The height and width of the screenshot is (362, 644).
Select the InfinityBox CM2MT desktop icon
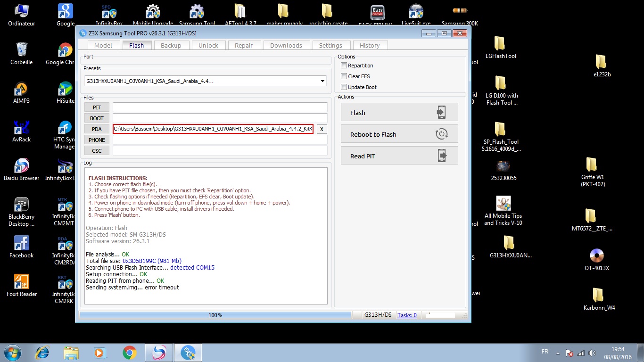65,212
